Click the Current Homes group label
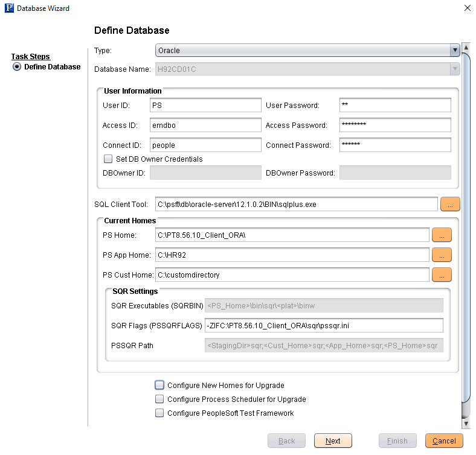This screenshot has width=476, height=455. (130, 220)
